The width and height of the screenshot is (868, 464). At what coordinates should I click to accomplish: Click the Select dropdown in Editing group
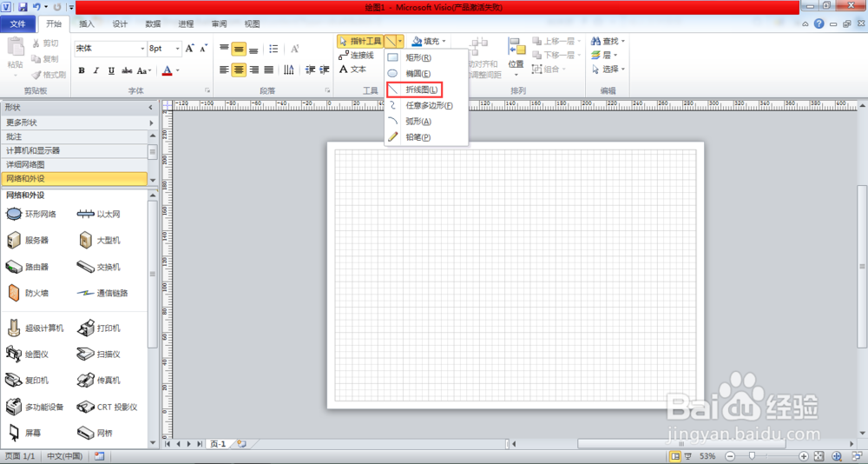(608, 70)
